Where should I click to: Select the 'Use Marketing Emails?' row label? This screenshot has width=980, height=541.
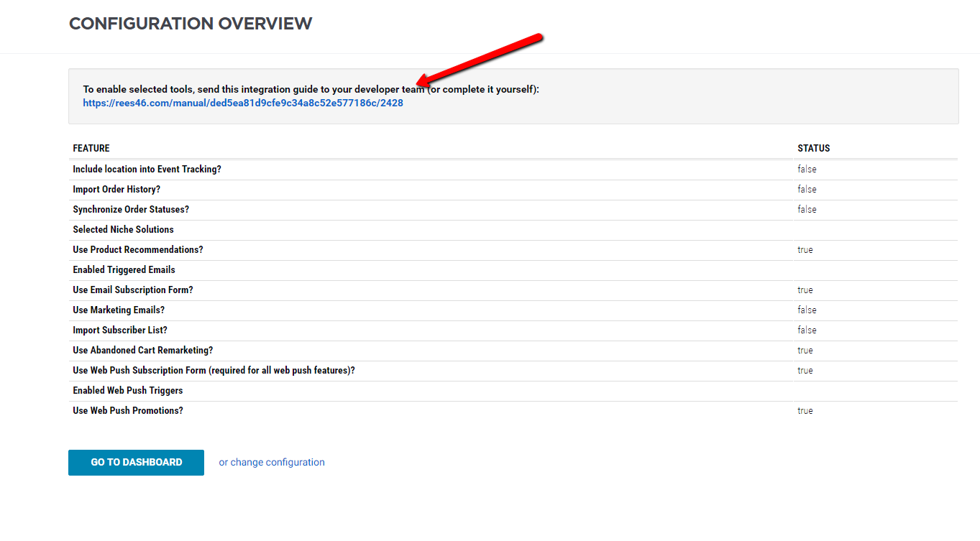click(119, 310)
